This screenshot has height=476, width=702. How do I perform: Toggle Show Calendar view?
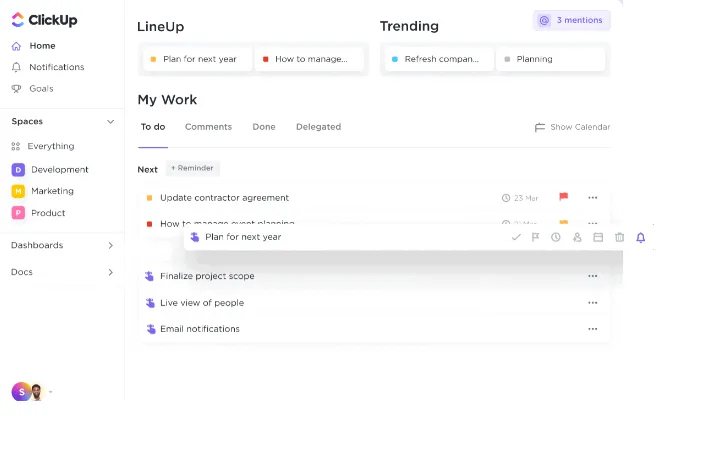(572, 127)
